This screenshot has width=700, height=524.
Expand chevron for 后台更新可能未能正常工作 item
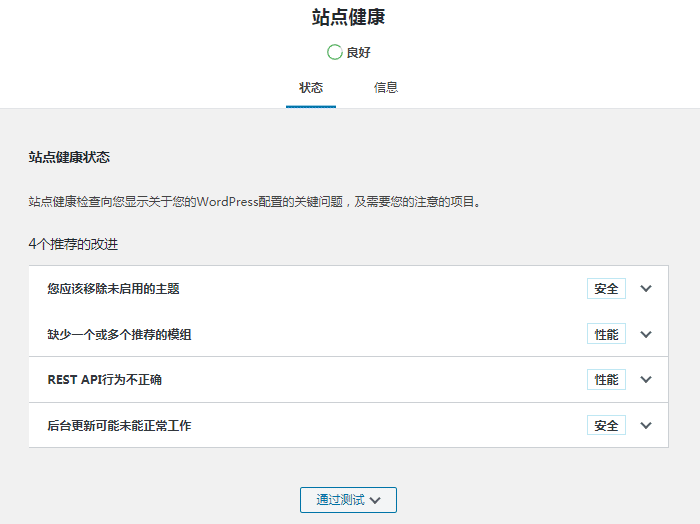coord(646,425)
